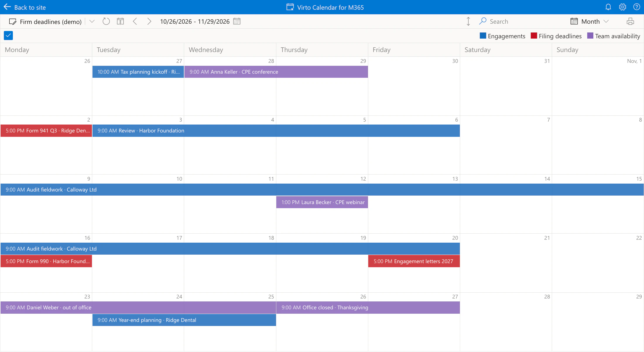Click the Engagements blue color swatch
This screenshot has width=644, height=352.
(x=483, y=36)
